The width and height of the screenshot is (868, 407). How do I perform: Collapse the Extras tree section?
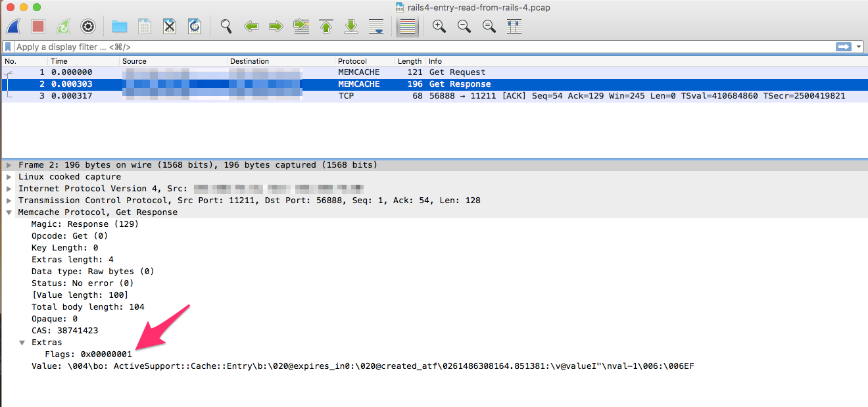click(22, 343)
